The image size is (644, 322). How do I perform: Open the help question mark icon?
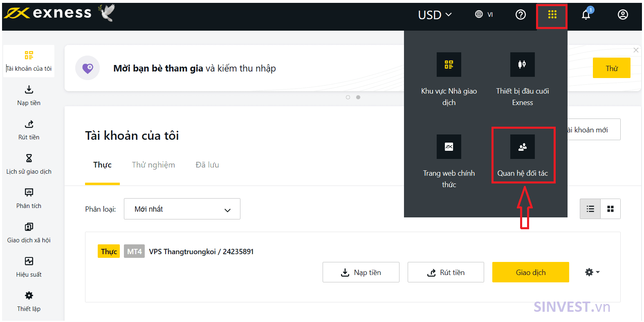point(521,15)
